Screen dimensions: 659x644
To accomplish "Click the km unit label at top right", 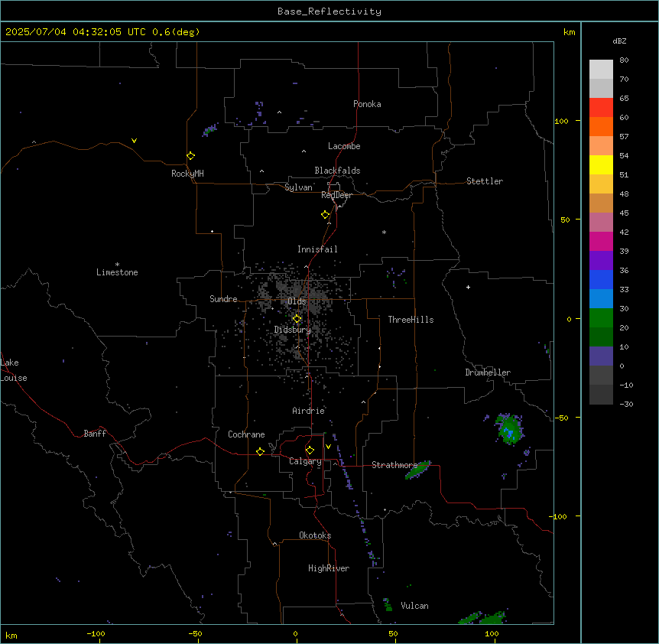I will point(570,32).
